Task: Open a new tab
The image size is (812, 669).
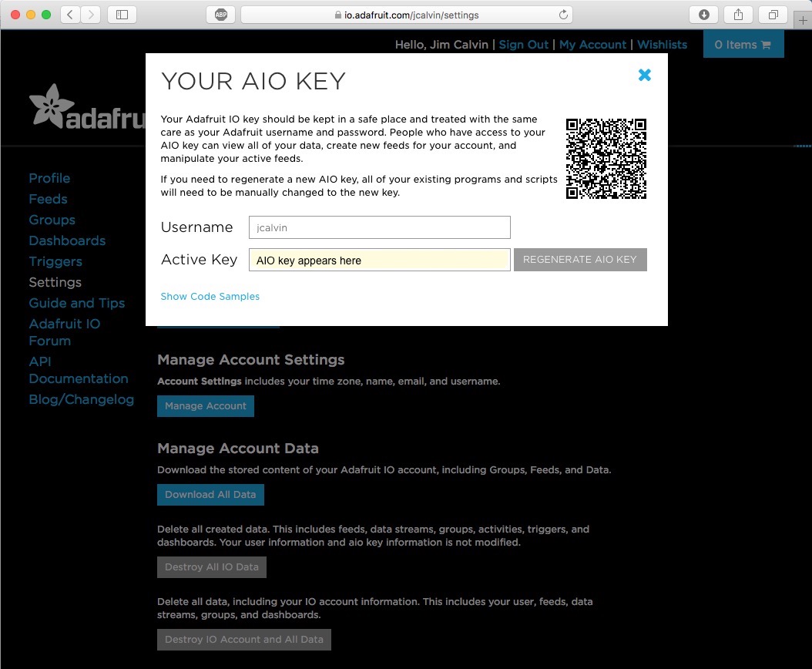Action: click(803, 21)
